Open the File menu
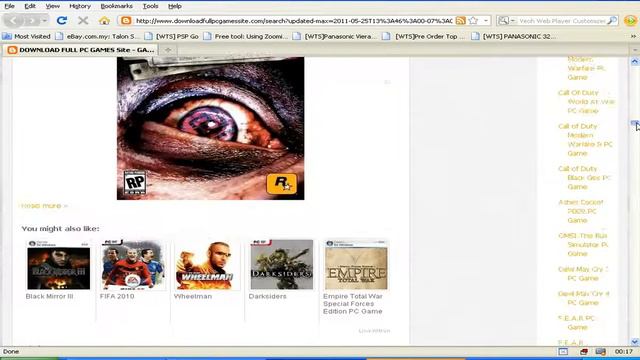Image resolution: width=640 pixels, height=360 pixels. tap(9, 6)
